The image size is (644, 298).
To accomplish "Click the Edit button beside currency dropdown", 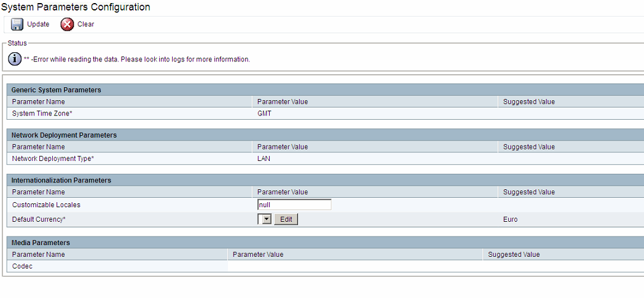I will coord(286,219).
